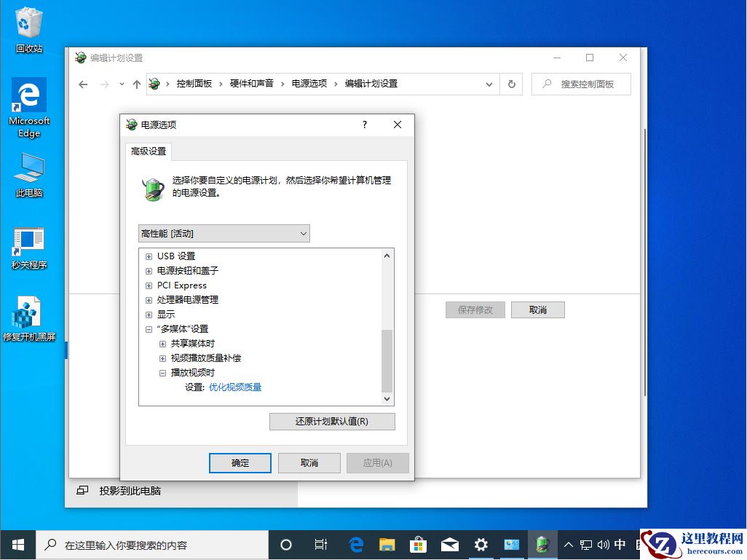Open 回收站 on the desktop

click(28, 22)
